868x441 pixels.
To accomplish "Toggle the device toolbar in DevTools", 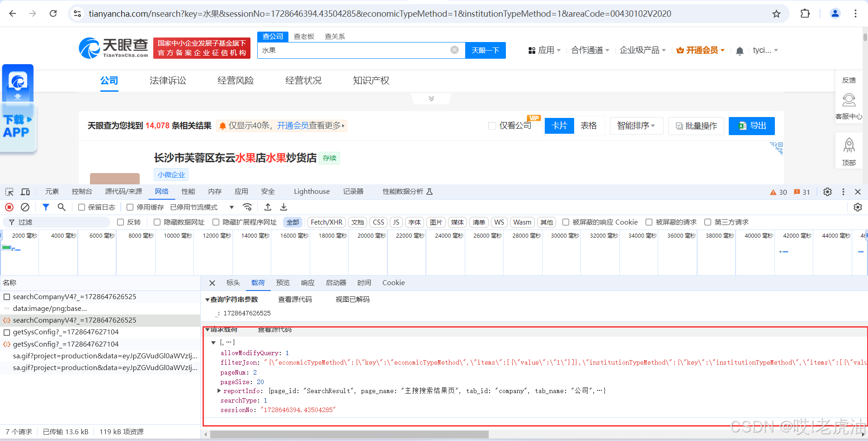I will 25,192.
